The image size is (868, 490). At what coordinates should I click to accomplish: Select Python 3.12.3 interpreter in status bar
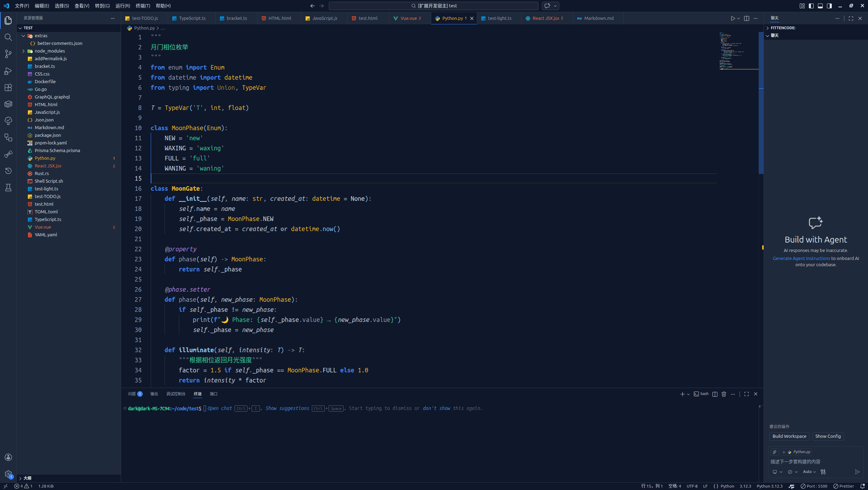(x=769, y=486)
